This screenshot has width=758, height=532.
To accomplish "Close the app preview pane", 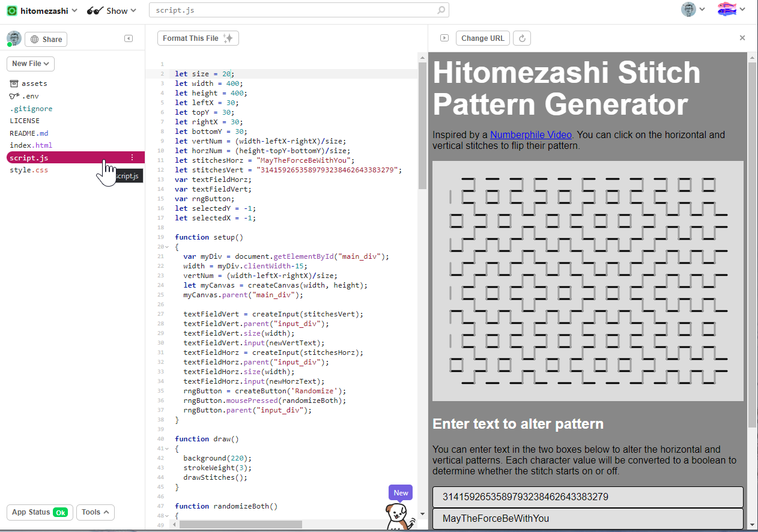I will coord(742,38).
